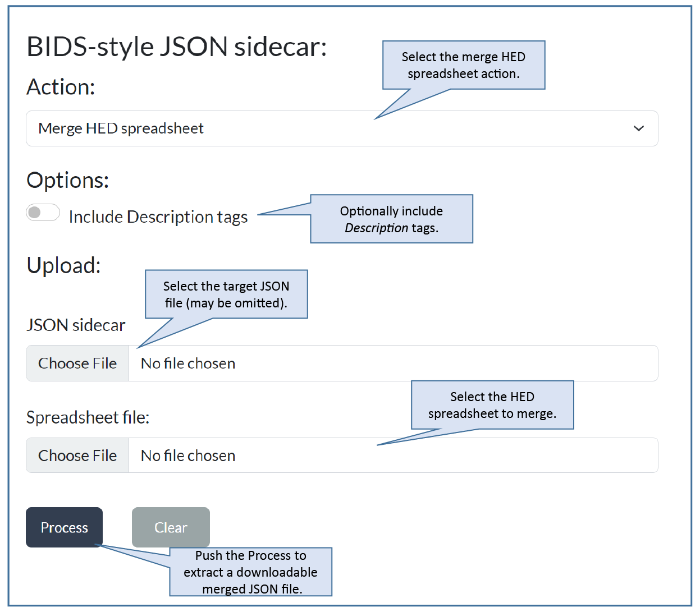Click the 'BIDS-style JSON sidecar:' heading
The image size is (700, 612).
point(176,47)
